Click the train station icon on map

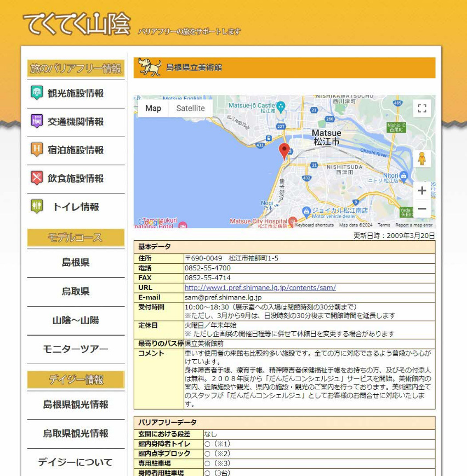pyautogui.click(x=269, y=138)
